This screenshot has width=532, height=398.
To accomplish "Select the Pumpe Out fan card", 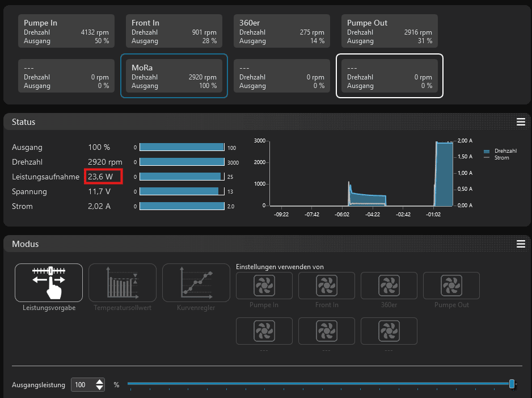I will click(390, 31).
